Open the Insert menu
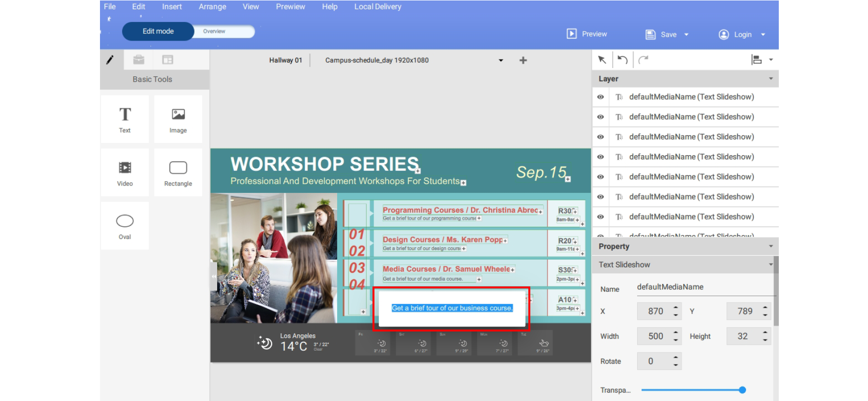This screenshot has height=401, width=868. (172, 7)
